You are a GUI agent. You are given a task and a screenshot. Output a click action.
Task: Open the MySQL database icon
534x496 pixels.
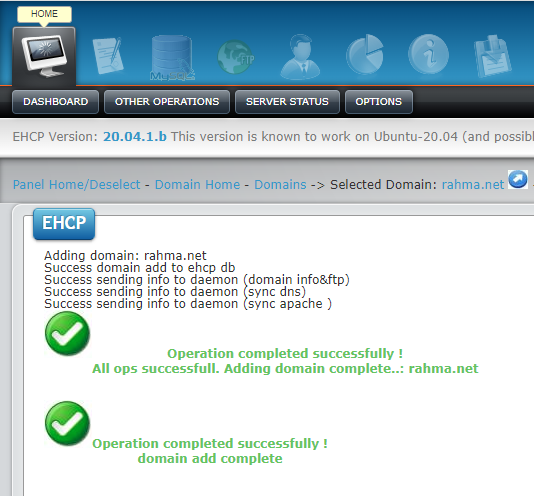pyautogui.click(x=172, y=58)
